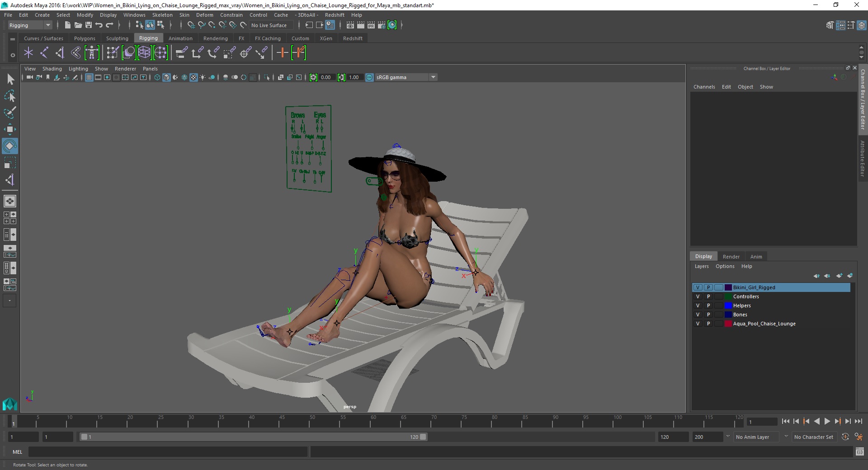Toggle visibility V of Bones layer
The height and width of the screenshot is (470, 868).
[x=698, y=315]
